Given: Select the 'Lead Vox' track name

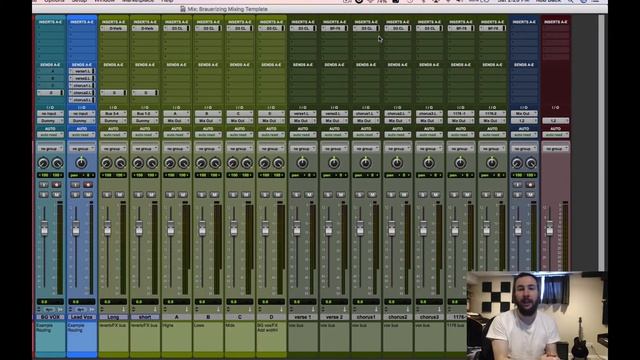Looking at the screenshot, I should point(82,317).
